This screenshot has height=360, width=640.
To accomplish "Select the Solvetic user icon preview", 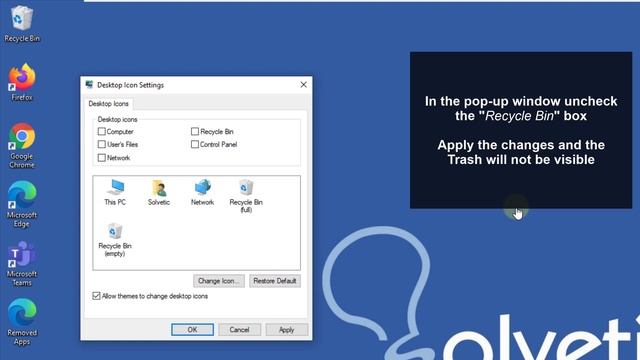I will tap(159, 192).
